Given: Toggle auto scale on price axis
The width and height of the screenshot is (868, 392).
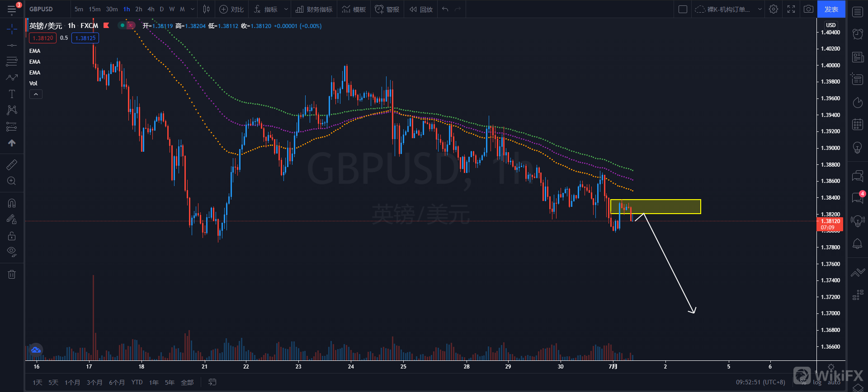Looking at the screenshot, I should pyautogui.click(x=834, y=383).
